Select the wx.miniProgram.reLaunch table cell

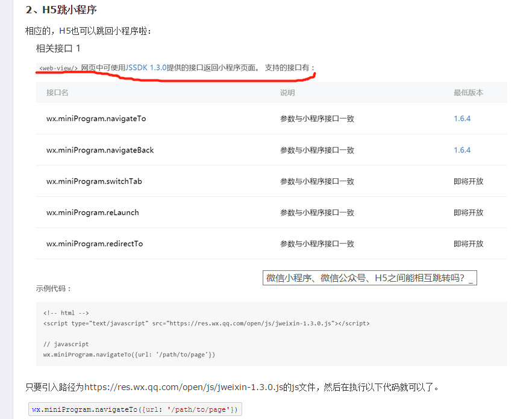click(x=93, y=213)
